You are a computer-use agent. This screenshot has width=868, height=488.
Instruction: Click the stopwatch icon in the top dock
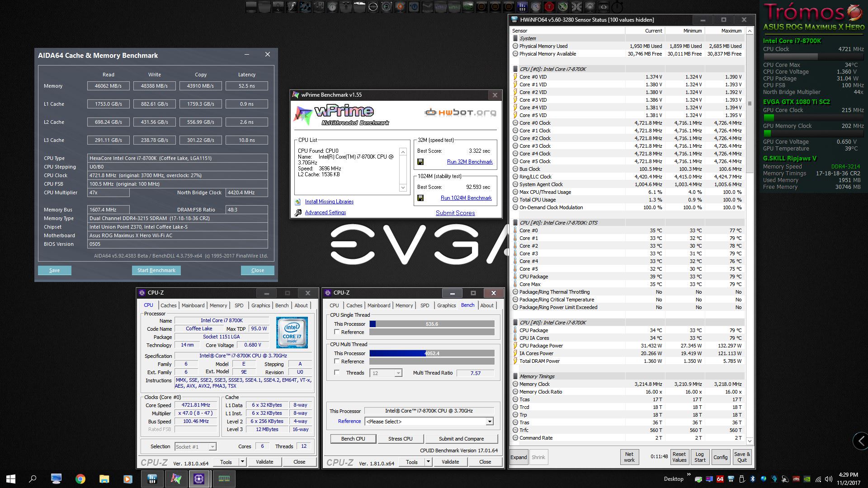[617, 7]
